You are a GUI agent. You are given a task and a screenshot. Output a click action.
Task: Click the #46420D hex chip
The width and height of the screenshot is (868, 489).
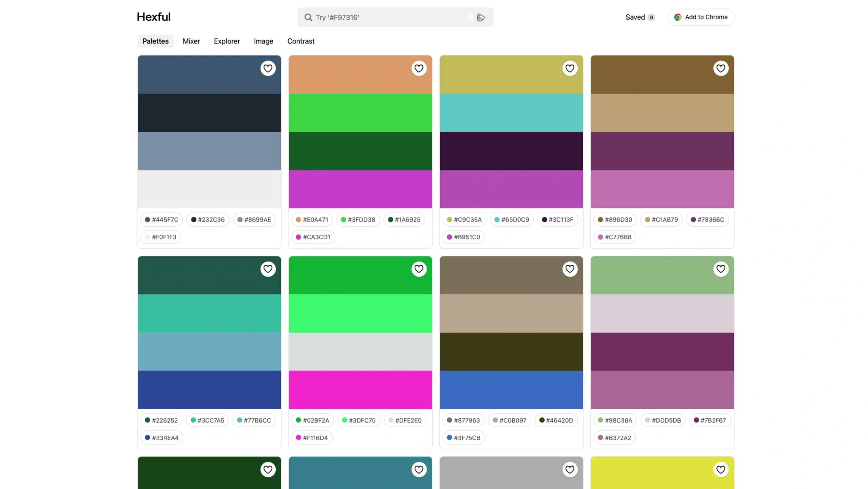[556, 420]
